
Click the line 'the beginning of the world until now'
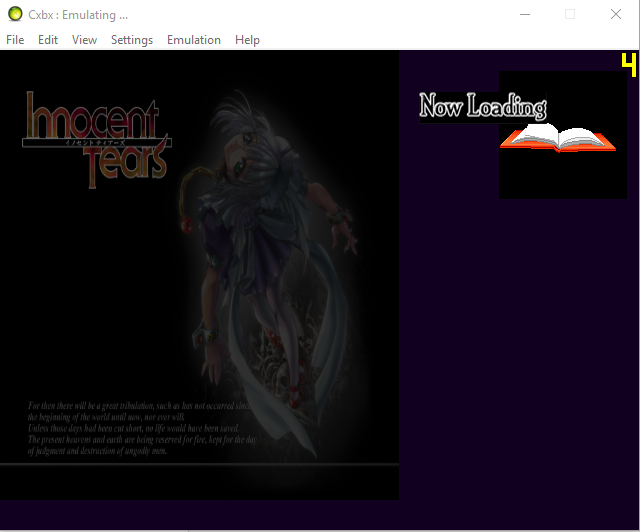pos(106,417)
